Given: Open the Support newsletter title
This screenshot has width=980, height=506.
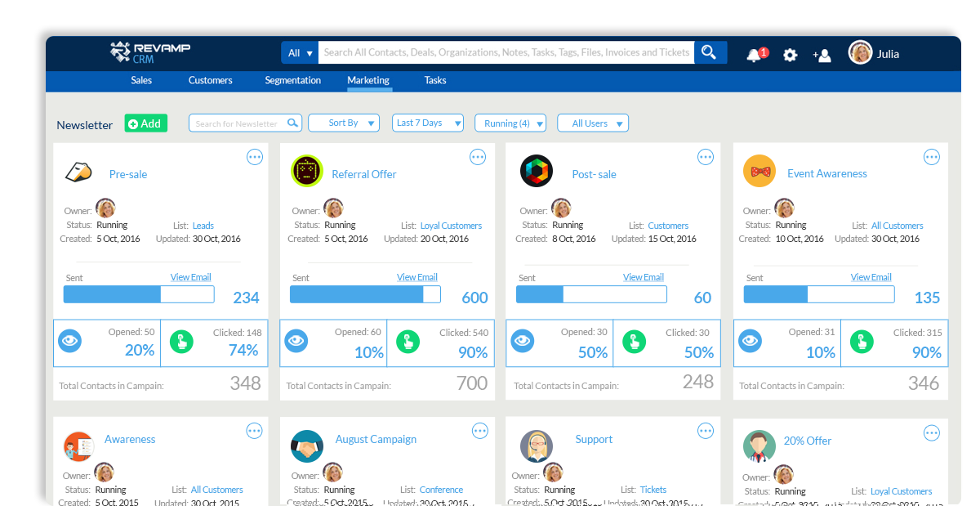Looking at the screenshot, I should click(594, 440).
